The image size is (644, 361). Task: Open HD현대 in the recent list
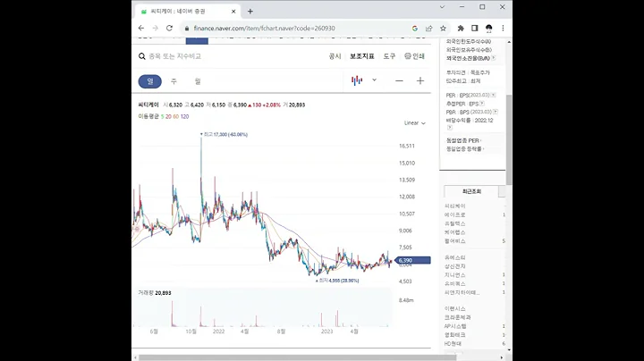pyautogui.click(x=453, y=344)
